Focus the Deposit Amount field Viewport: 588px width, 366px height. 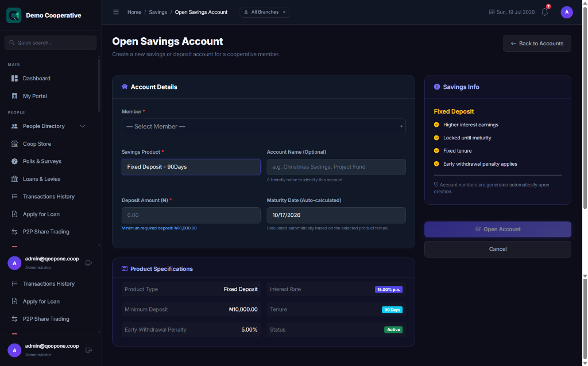coord(191,215)
